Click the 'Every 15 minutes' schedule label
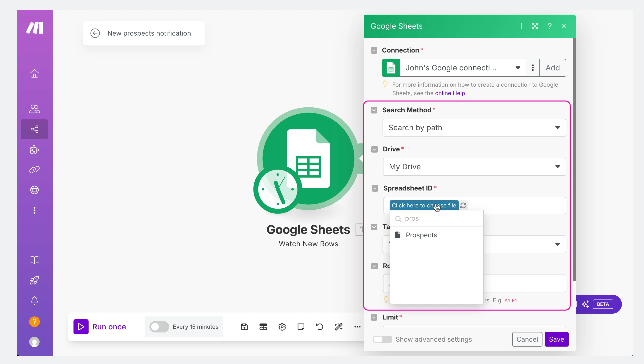Viewport: 644px width, 364px height. [x=195, y=327]
